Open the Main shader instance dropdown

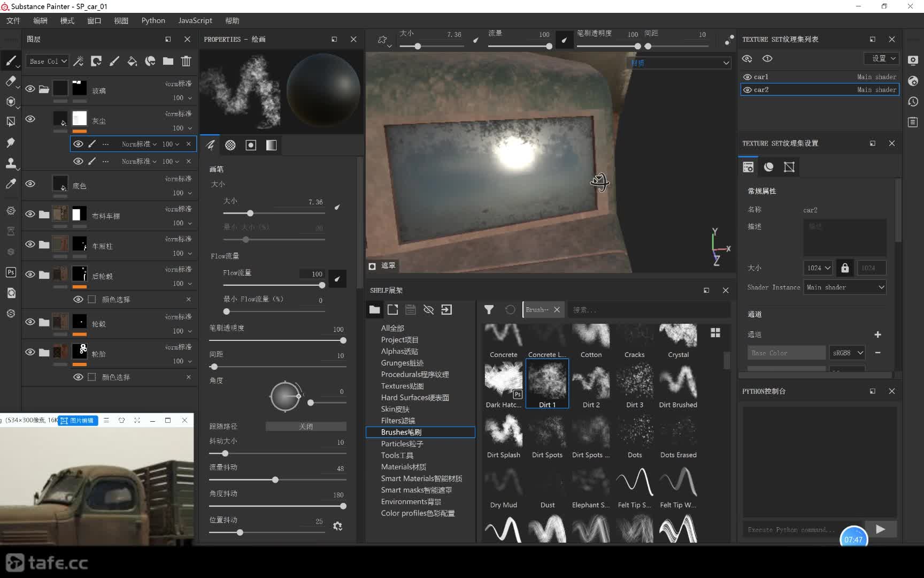click(845, 287)
